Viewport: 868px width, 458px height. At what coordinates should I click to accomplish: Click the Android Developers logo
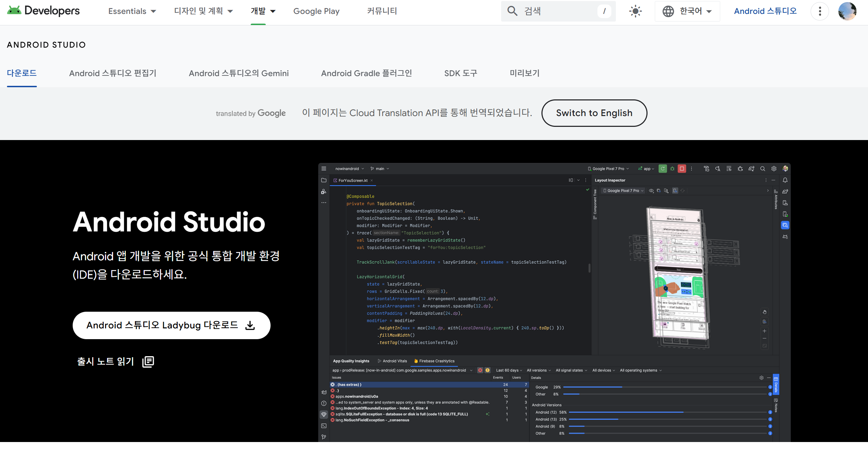[x=43, y=11]
